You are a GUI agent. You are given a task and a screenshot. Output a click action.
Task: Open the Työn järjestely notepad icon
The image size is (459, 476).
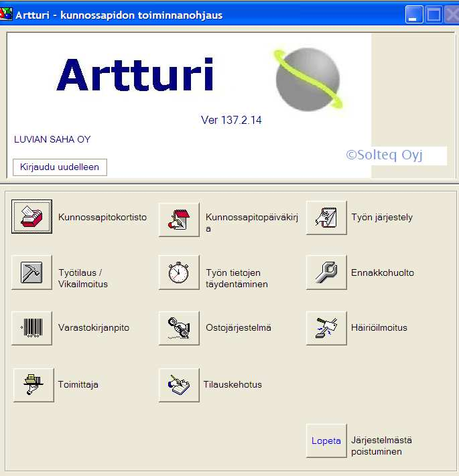pos(326,218)
